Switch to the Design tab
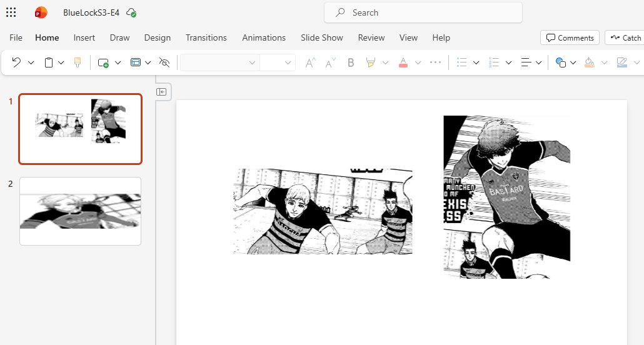This screenshot has width=644, height=345. 158,37
